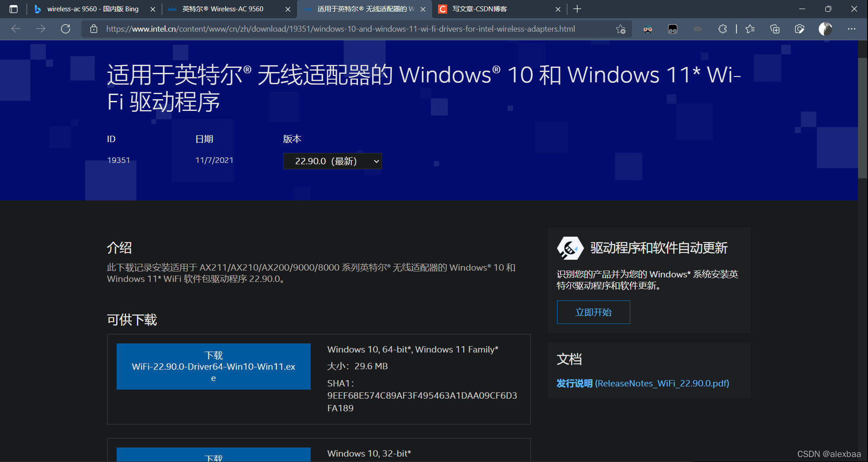Viewport: 868px width, 462px height.
Task: Open ReleaseNotes_WiFi_22.90.0.pdf link
Action: pos(643,383)
